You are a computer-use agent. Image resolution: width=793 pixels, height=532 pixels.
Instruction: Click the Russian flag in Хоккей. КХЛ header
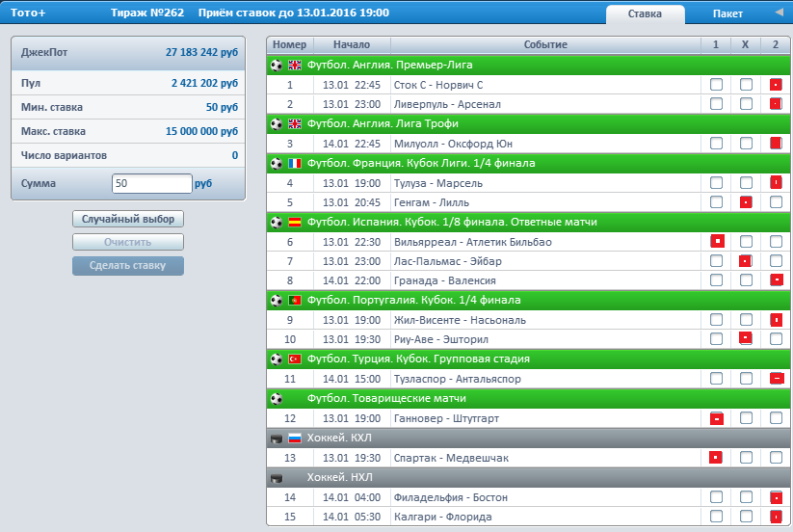click(294, 438)
